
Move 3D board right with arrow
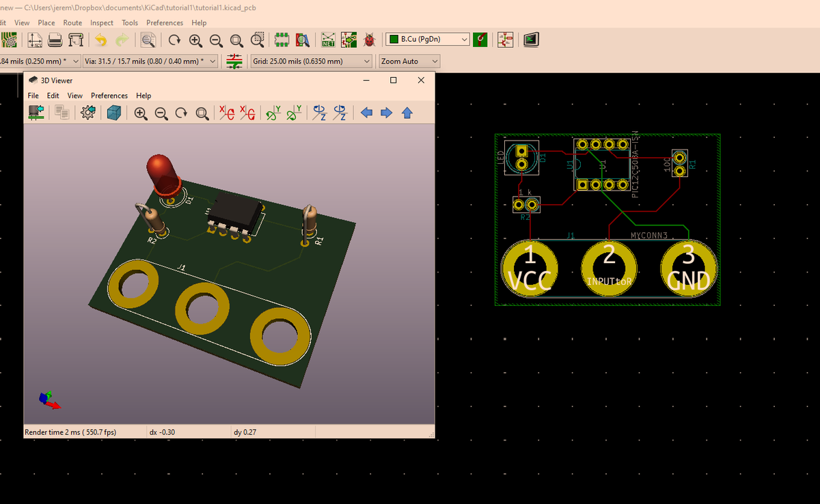(387, 113)
